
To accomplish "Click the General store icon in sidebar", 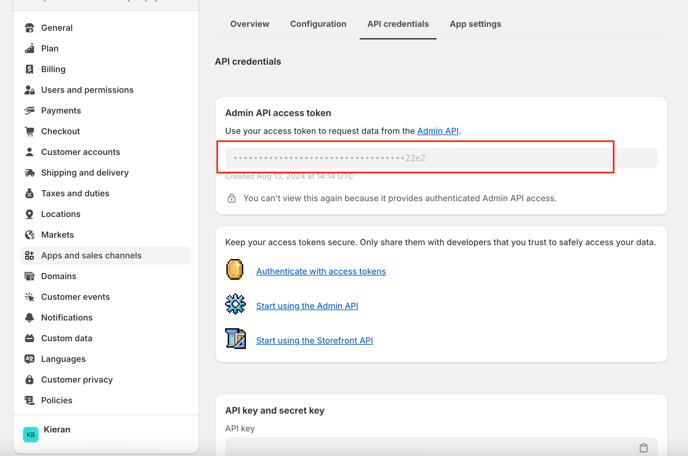I will tap(29, 28).
